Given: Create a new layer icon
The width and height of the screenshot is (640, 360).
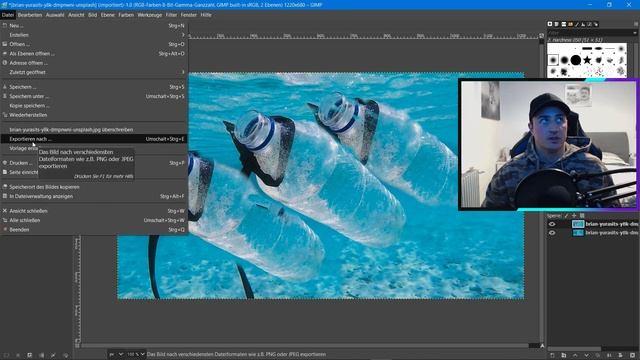Looking at the screenshot, I should tap(552, 356).
